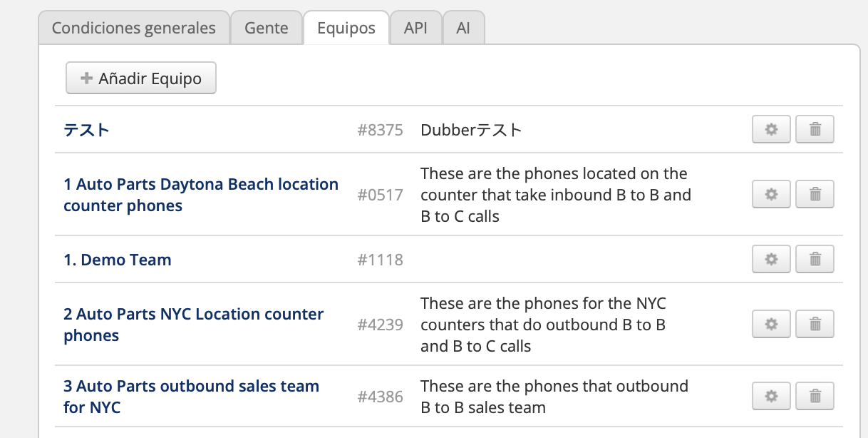Viewport: 868px width, 438px height.
Task: Open settings gear for NYC Location team
Action: pos(771,325)
